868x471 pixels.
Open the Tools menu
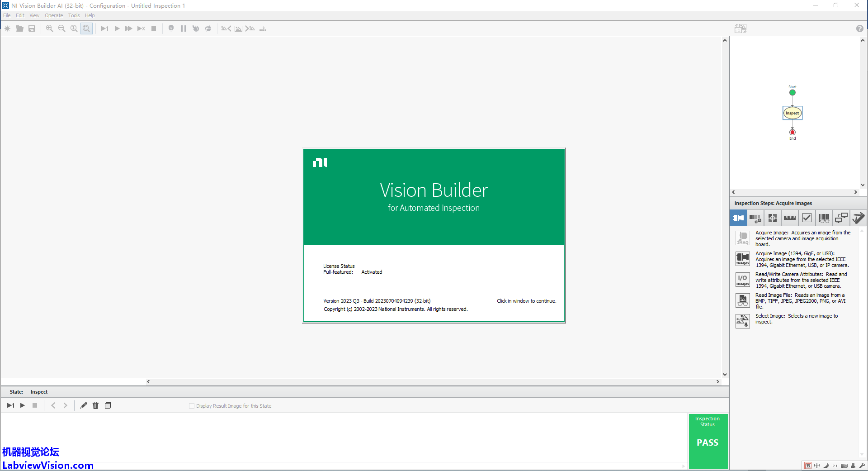click(74, 15)
